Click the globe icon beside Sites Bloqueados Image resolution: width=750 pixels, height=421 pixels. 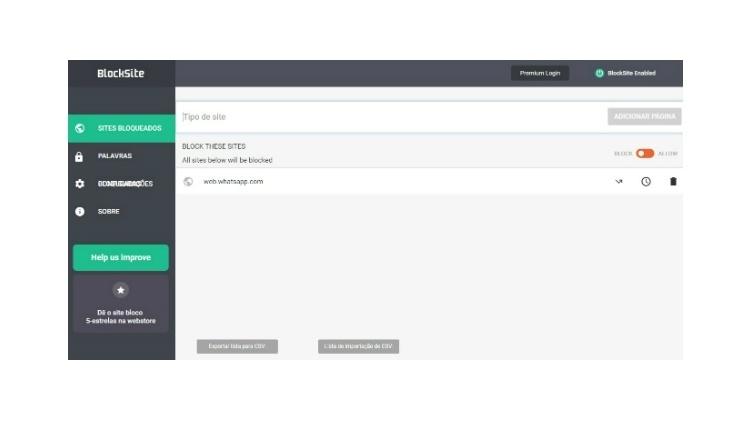(80, 128)
